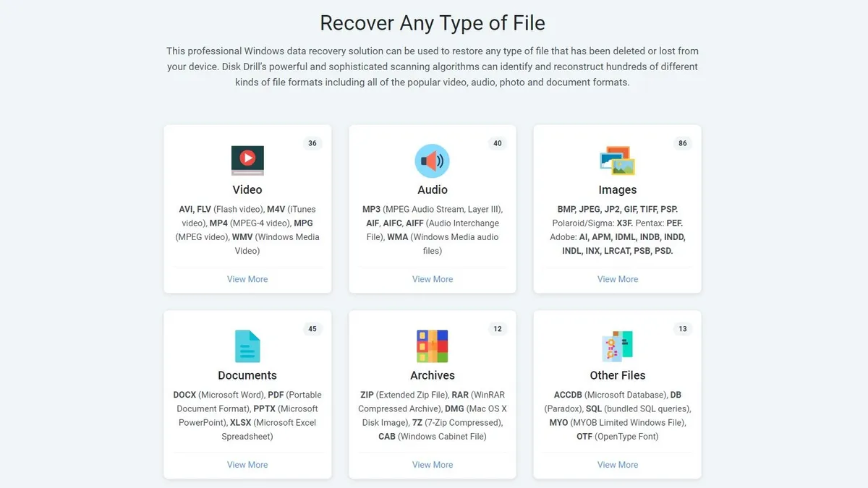868x488 pixels.
Task: Click the ZIP Extended Zip File text
Action: (x=404, y=395)
